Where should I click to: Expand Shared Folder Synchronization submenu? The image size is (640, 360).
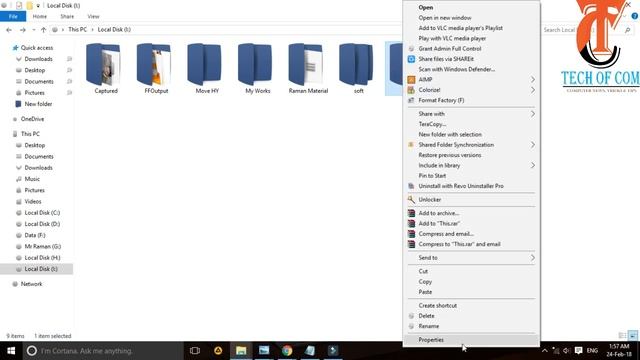pyautogui.click(x=471, y=145)
